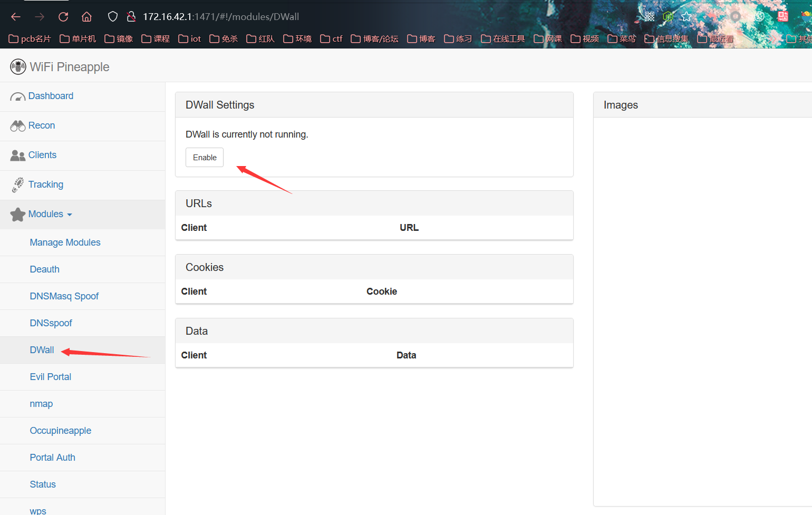812x515 pixels.
Task: Collapse the Modules dropdown caret
Action: [70, 215]
